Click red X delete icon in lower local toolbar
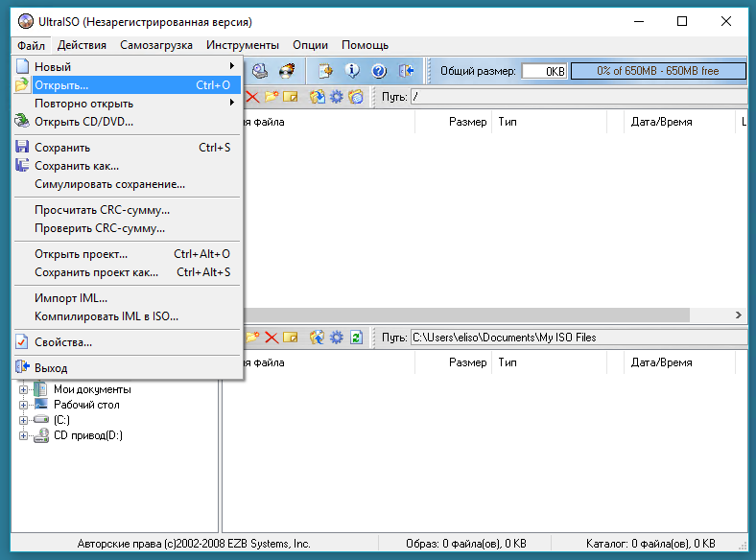 272,338
